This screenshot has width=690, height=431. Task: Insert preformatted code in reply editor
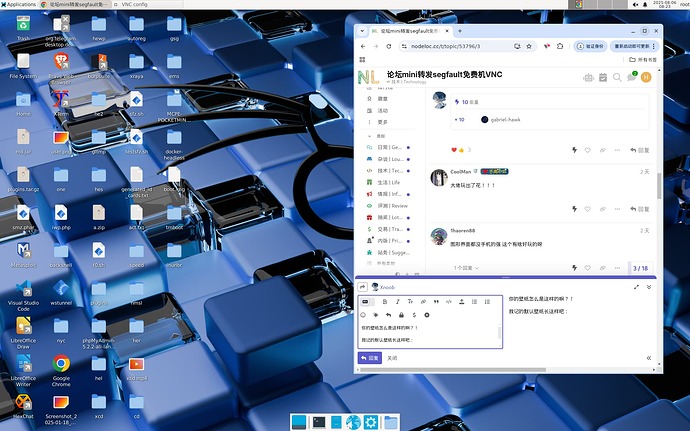tap(449, 302)
